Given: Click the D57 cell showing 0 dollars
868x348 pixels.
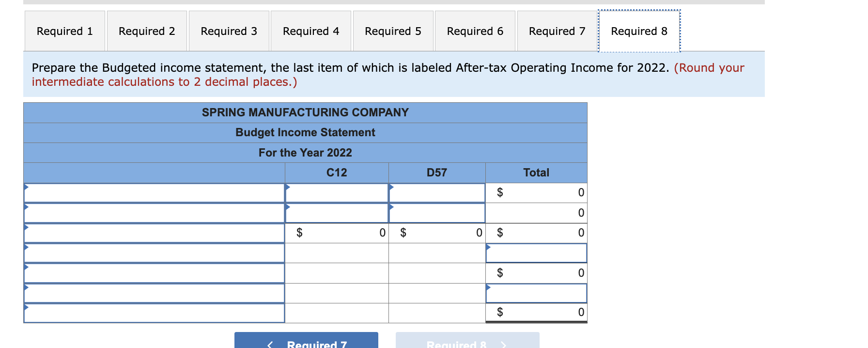Looking at the screenshot, I should pos(437,233).
